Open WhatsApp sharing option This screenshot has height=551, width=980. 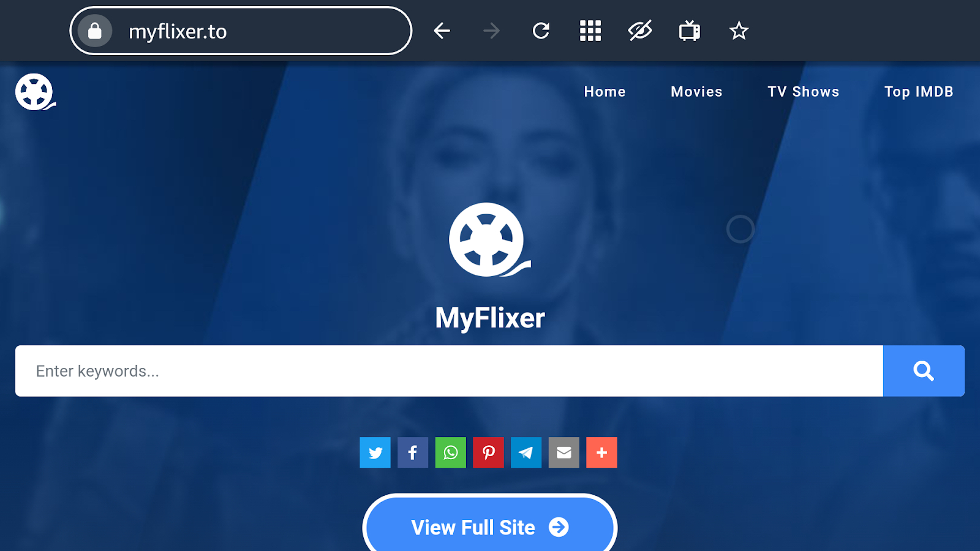click(x=450, y=452)
